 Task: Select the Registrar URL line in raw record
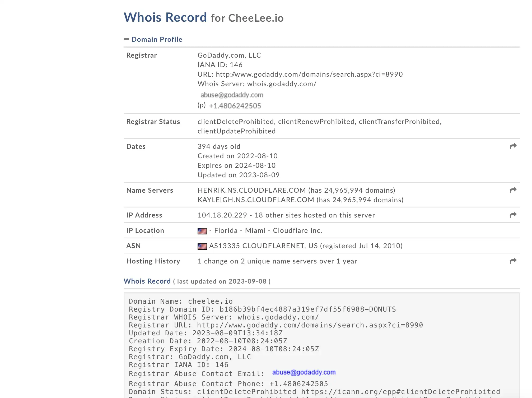pos(276,325)
